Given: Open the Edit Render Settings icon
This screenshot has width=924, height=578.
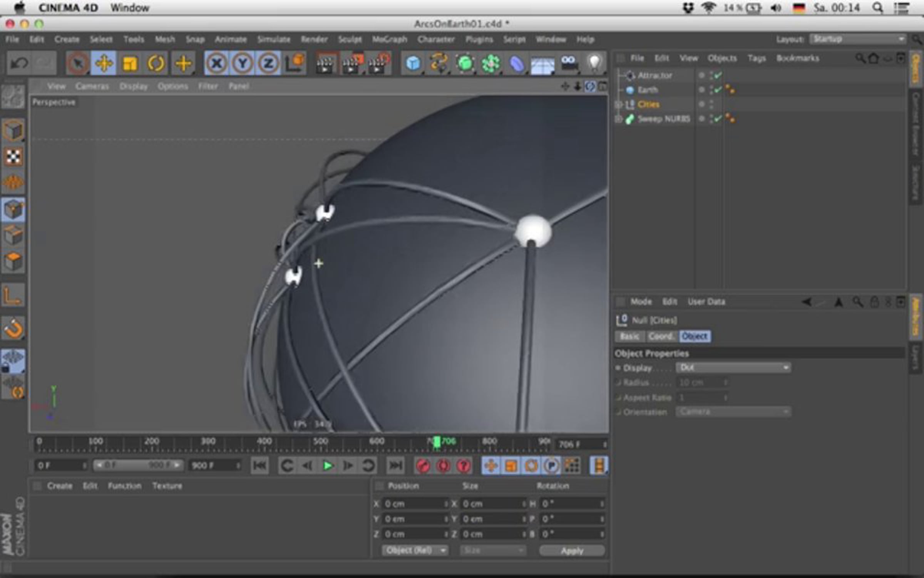Looking at the screenshot, I should pos(378,63).
